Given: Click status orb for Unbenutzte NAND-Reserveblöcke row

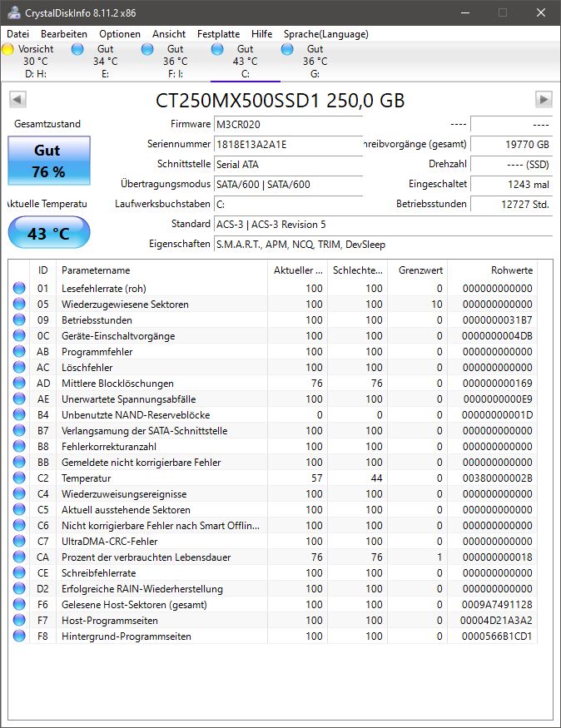Looking at the screenshot, I should [19, 414].
